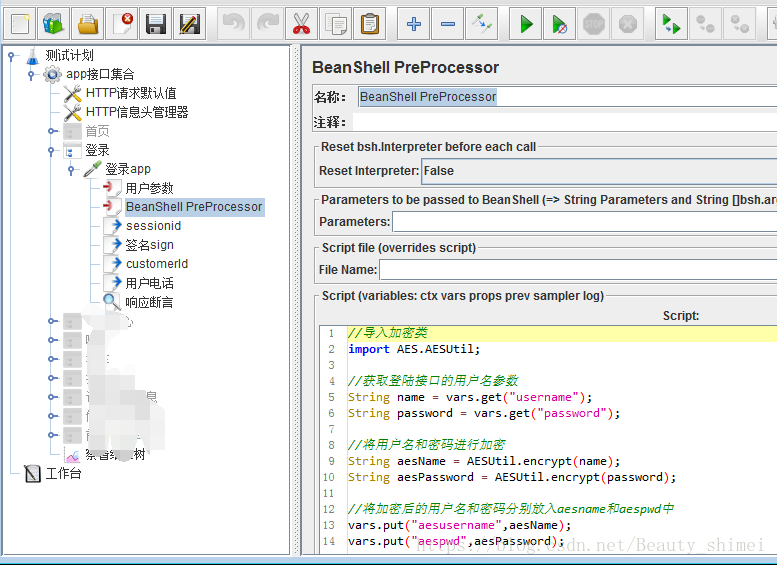Start the test with green play icon
The image size is (777, 565).
pyautogui.click(x=526, y=24)
